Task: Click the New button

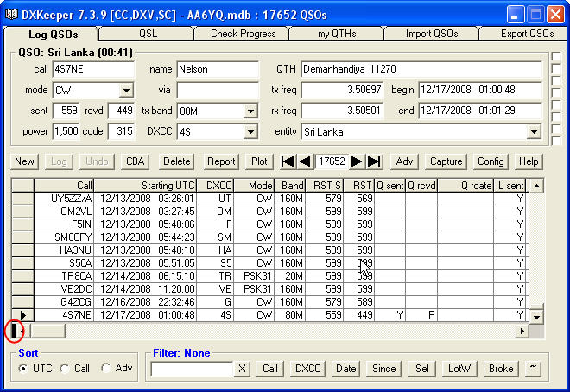Action: (24, 161)
